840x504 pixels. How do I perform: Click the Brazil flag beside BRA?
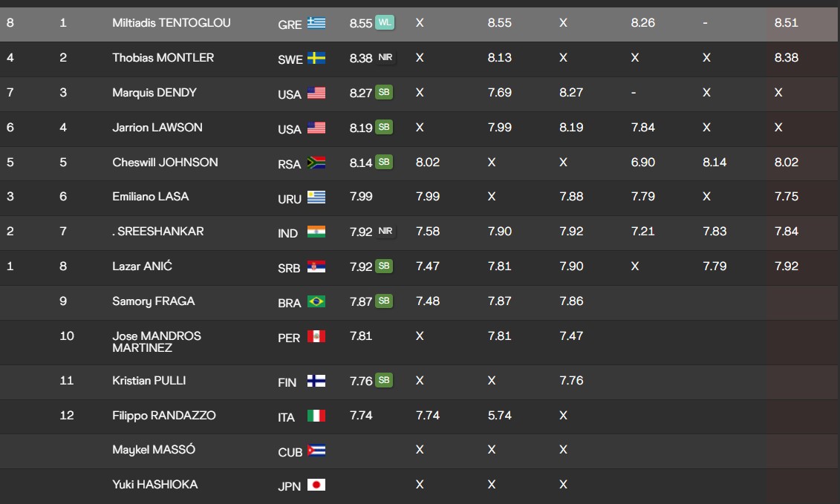[316, 301]
